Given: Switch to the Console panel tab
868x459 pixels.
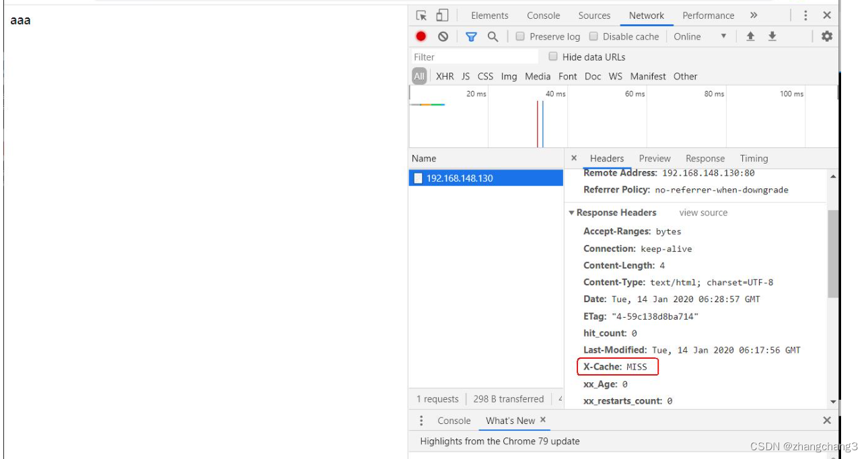Looking at the screenshot, I should [x=544, y=15].
